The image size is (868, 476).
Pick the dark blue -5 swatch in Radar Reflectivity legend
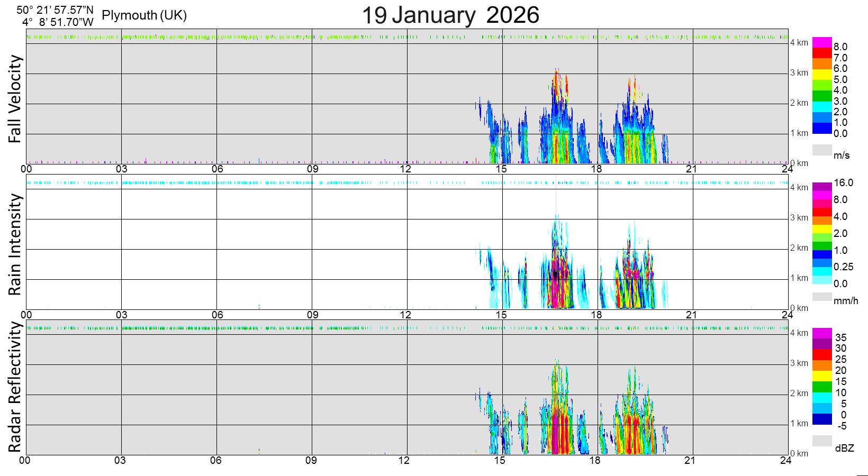tap(822, 419)
